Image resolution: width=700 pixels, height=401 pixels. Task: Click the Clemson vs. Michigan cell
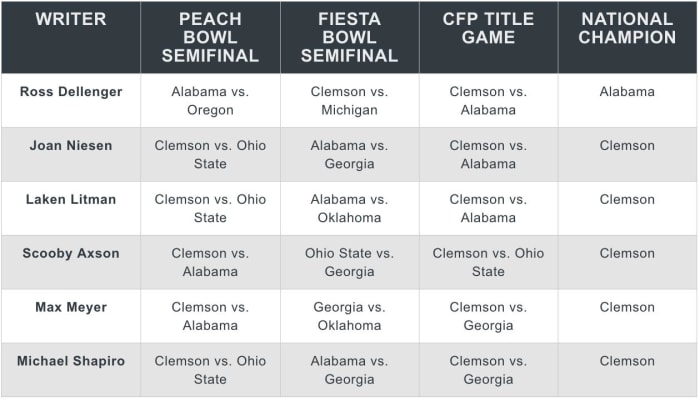349,101
